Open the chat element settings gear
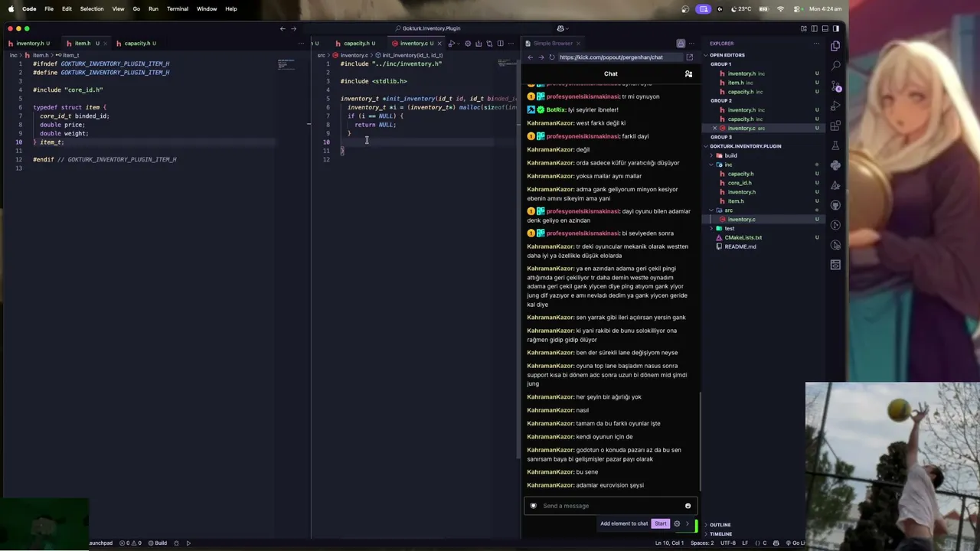The height and width of the screenshot is (551, 980). [677, 523]
